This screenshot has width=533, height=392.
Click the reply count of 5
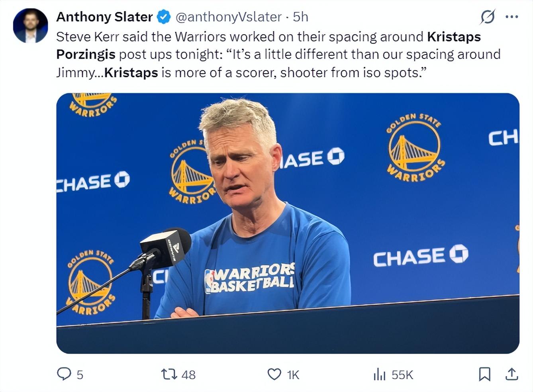point(80,375)
